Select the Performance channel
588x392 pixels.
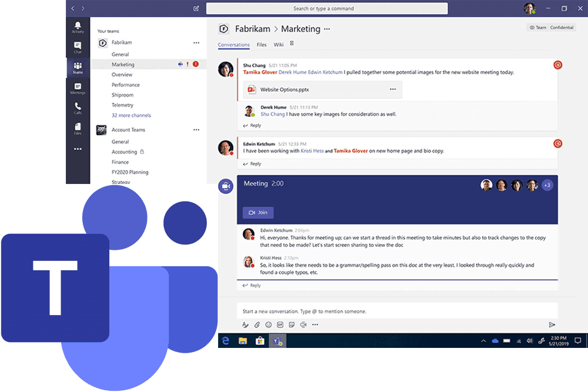point(126,85)
